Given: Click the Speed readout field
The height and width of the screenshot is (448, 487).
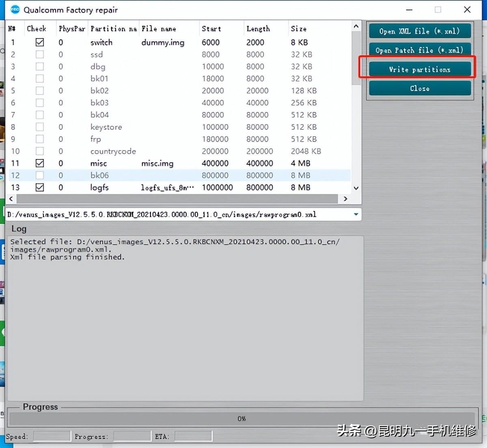Looking at the screenshot, I should coord(52,436).
